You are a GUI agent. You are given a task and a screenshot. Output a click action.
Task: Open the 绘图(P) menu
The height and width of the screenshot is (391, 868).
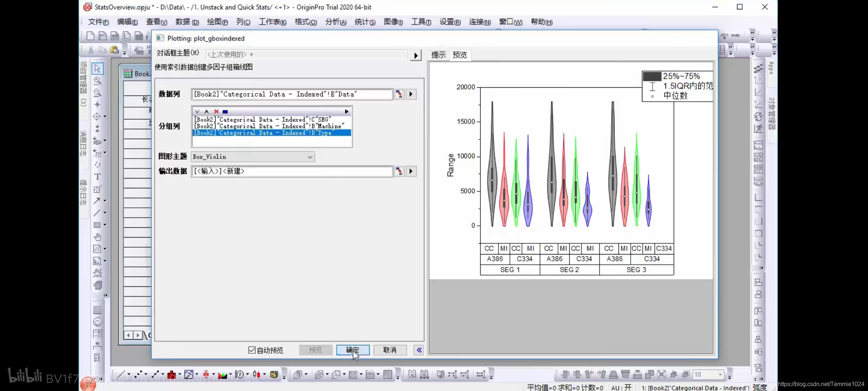[217, 22]
